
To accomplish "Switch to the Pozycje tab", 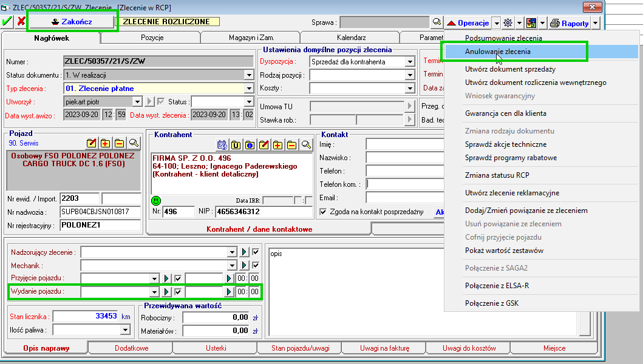I will point(152,38).
